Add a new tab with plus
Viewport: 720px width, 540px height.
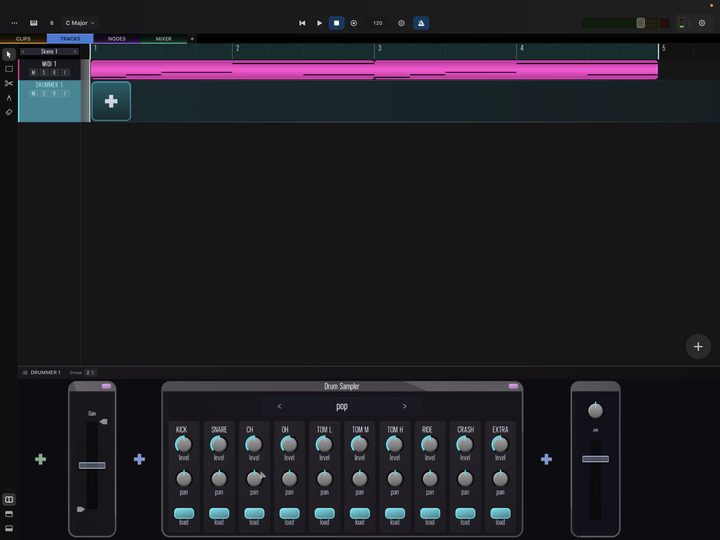click(192, 39)
